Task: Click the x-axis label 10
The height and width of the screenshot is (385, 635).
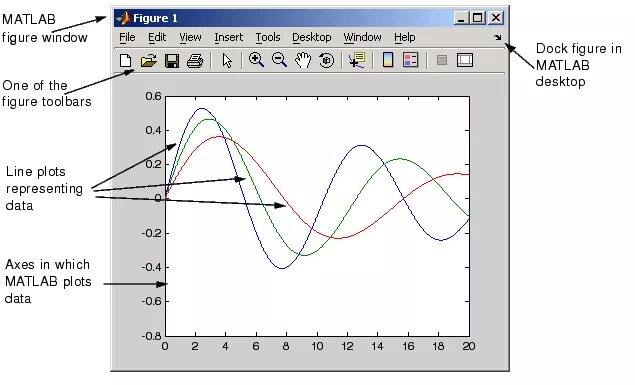Action: (x=317, y=347)
